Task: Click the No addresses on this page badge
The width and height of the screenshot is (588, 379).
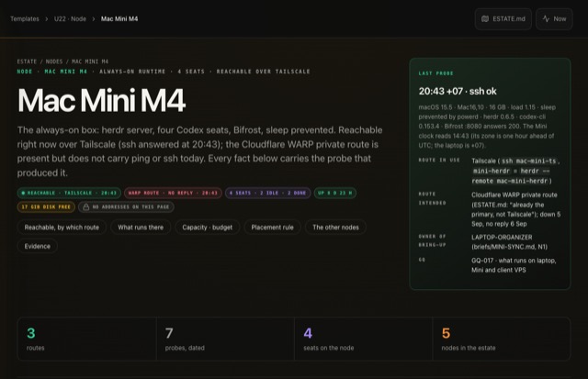Action: point(126,206)
